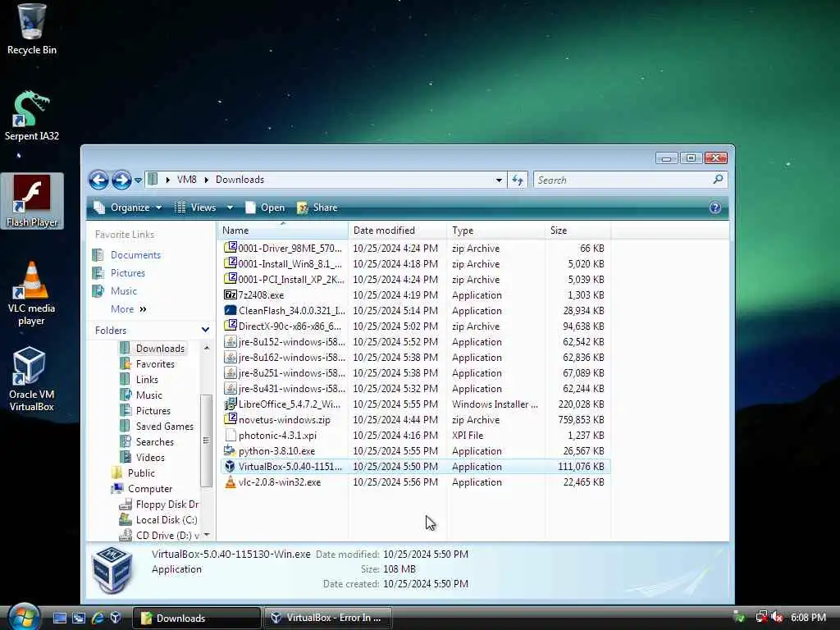This screenshot has height=630, width=840.
Task: Select the photonic-4.3.1.xpi file icon
Action: (x=231, y=436)
